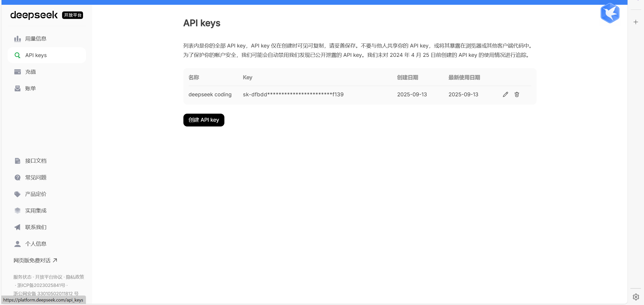Screen dimensions: 644x305
Task: Click the 接口文档 document icon
Action: (x=17, y=161)
